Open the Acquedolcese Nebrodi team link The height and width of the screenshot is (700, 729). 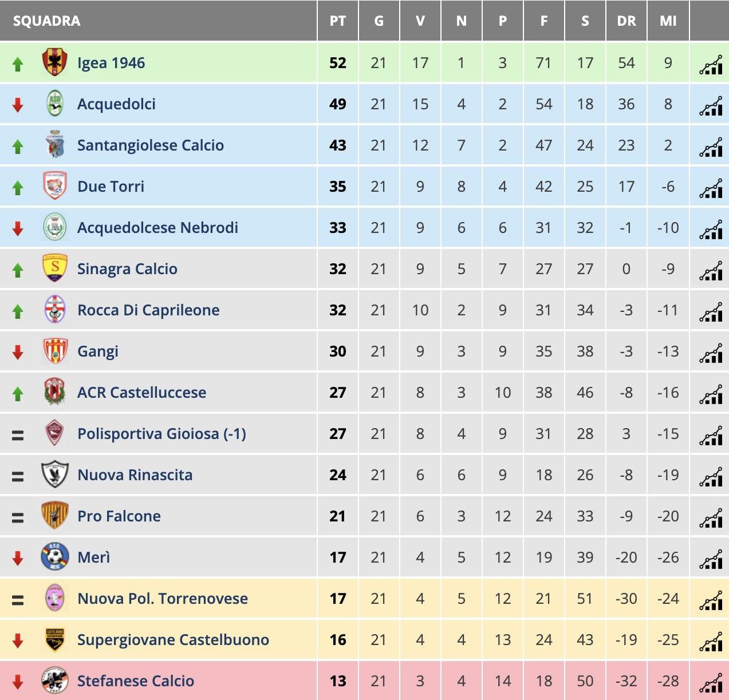tap(157, 228)
